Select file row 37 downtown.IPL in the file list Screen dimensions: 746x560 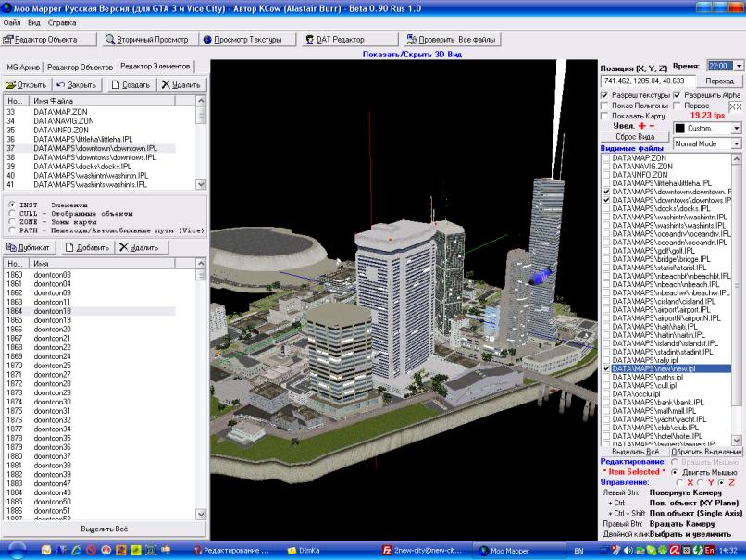[x=91, y=148]
